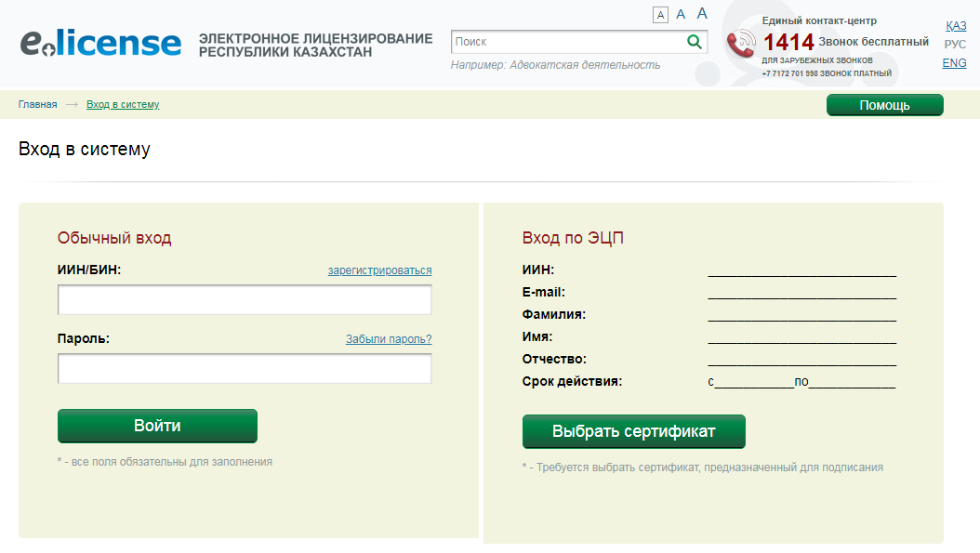This screenshot has width=980, height=553.
Task: Open the Помощь help button
Action: pos(884,105)
